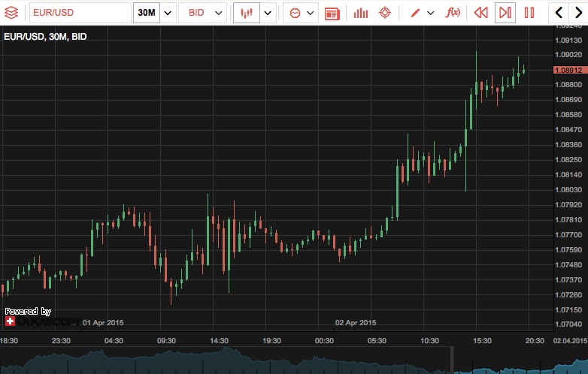This screenshot has height=374, width=588.
Task: Shift chart left with previous arrow
Action: click(x=559, y=13)
